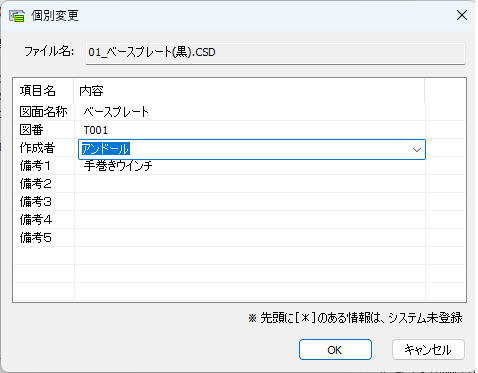This screenshot has width=478, height=373.
Task: Select the 備考1 cell 手巻きウインチ
Action: [x=250, y=166]
